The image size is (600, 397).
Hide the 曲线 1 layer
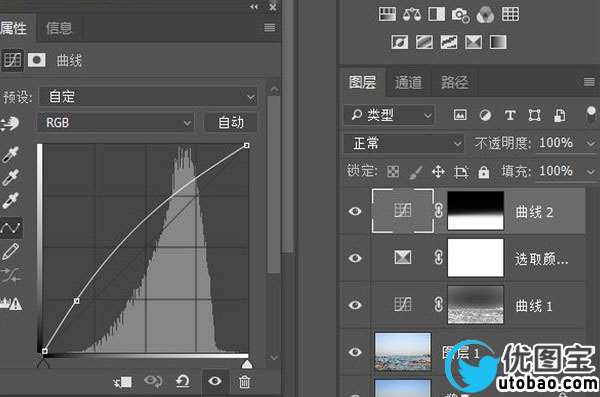(x=355, y=305)
